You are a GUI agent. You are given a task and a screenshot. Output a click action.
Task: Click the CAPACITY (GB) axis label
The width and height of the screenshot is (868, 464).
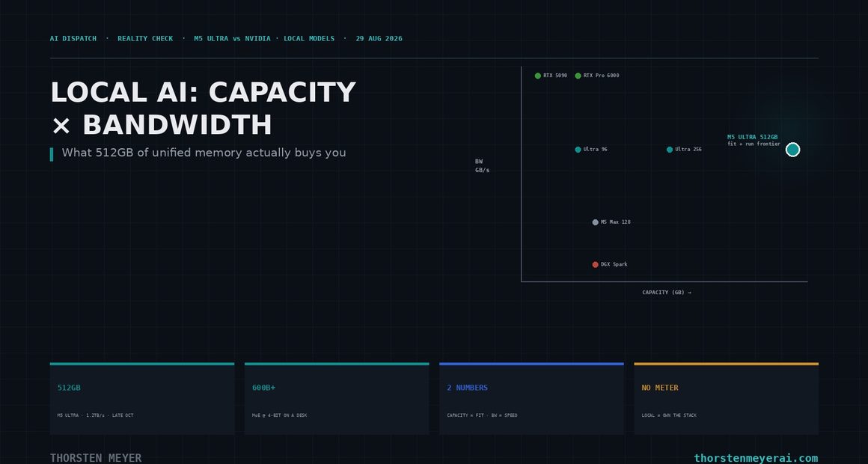coord(667,293)
